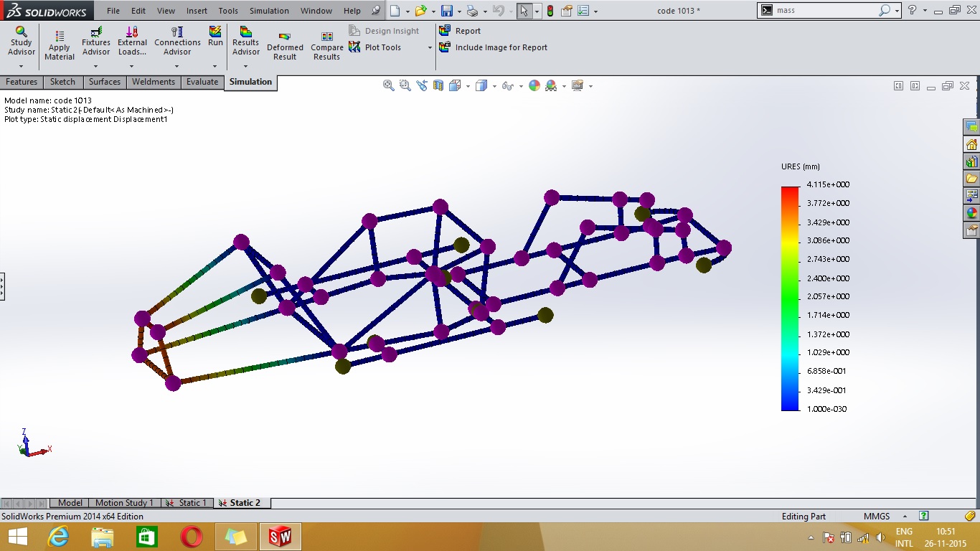Switch to the Evaluate tab
The image size is (980, 551).
click(202, 82)
